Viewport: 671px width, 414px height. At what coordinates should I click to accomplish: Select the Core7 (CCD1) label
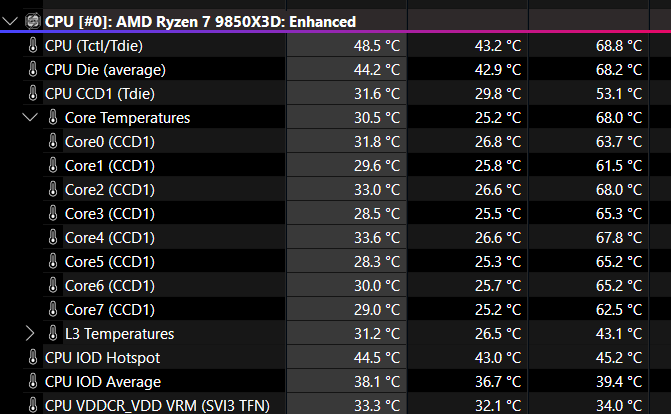click(110, 310)
